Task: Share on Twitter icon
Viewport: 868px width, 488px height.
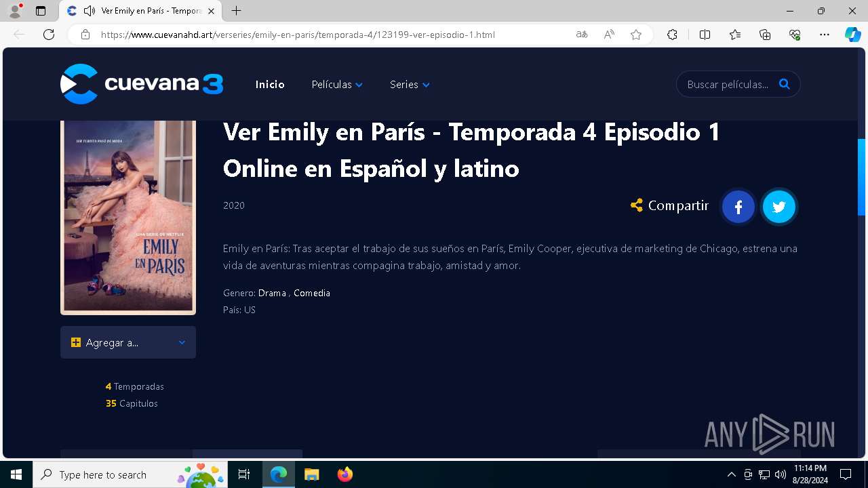Action: pos(779,207)
